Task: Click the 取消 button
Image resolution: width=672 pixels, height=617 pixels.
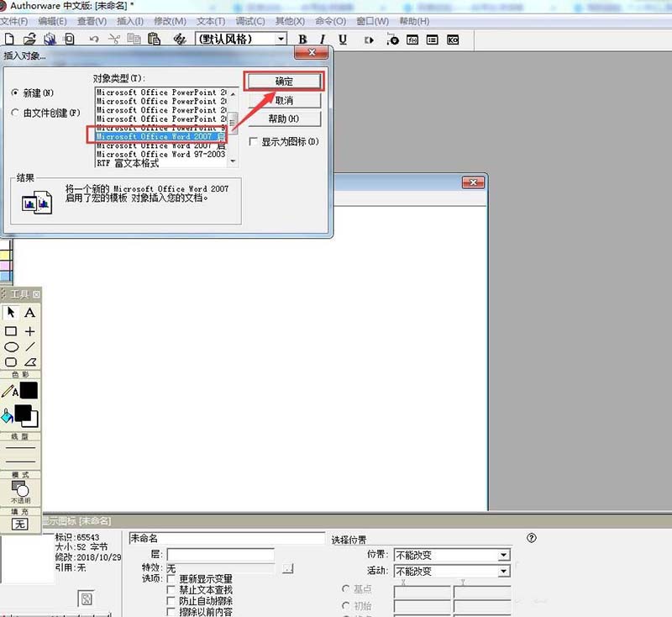Action: click(x=284, y=100)
